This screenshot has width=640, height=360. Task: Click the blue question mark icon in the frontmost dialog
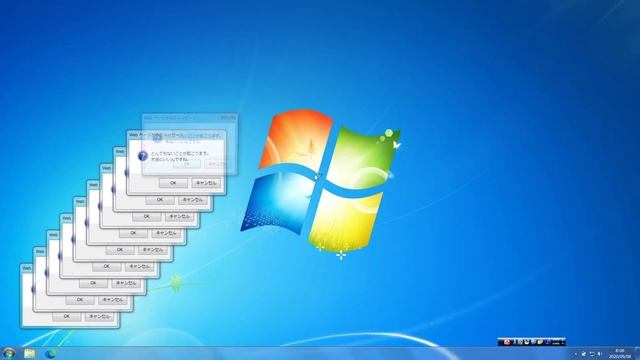click(142, 156)
